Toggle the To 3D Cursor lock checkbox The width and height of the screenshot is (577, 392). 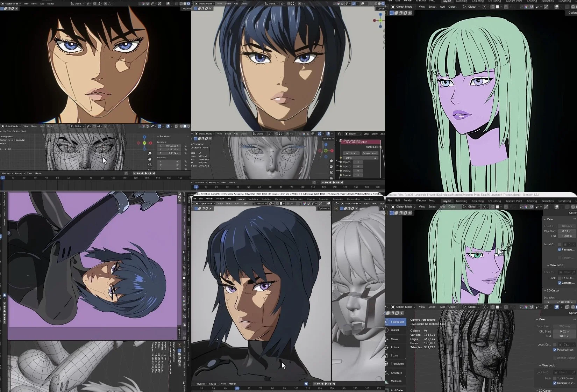point(555,378)
